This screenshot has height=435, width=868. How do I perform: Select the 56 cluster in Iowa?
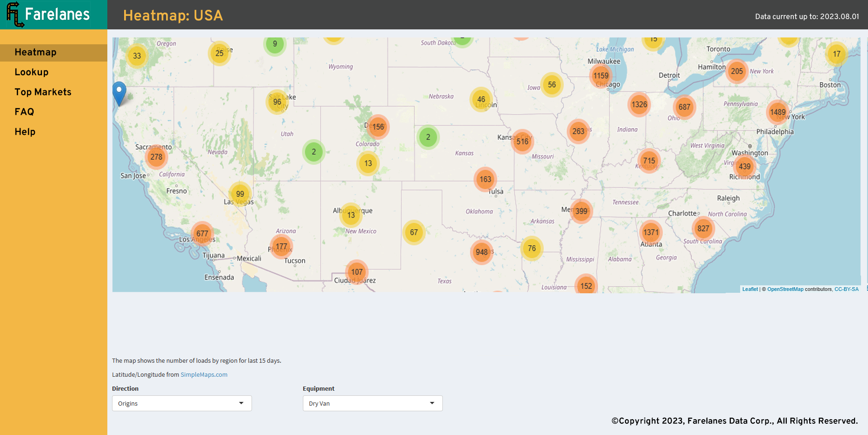(x=552, y=85)
